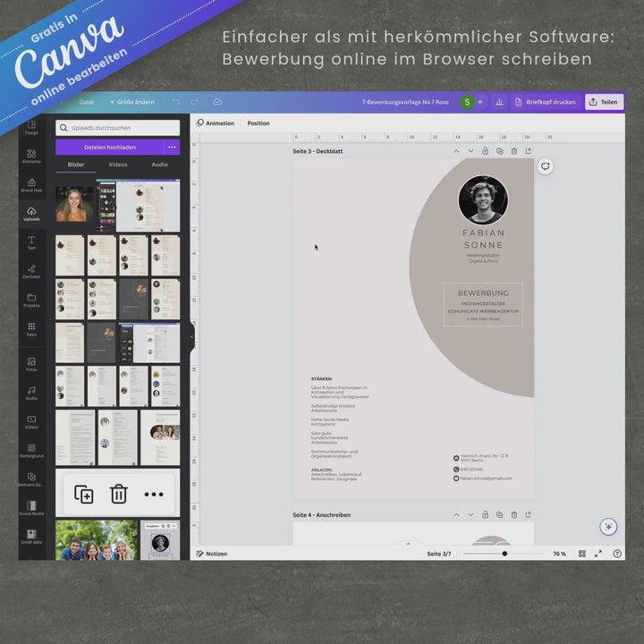Collapse the uploads side panel handle
Viewport: 644px width, 644px height.
tap(191, 337)
